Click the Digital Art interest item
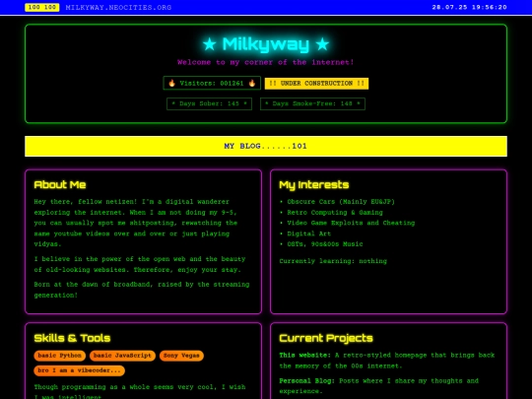Screen dimensions: 532x399 [308, 233]
